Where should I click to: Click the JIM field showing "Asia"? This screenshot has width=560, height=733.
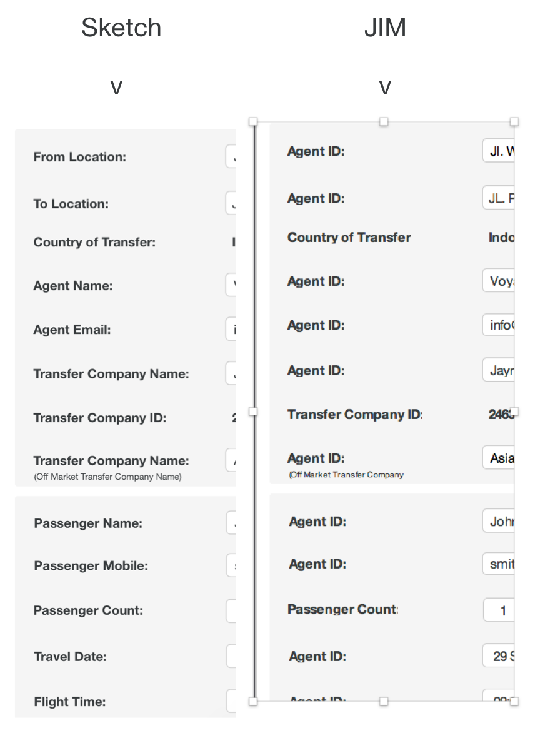click(499, 458)
